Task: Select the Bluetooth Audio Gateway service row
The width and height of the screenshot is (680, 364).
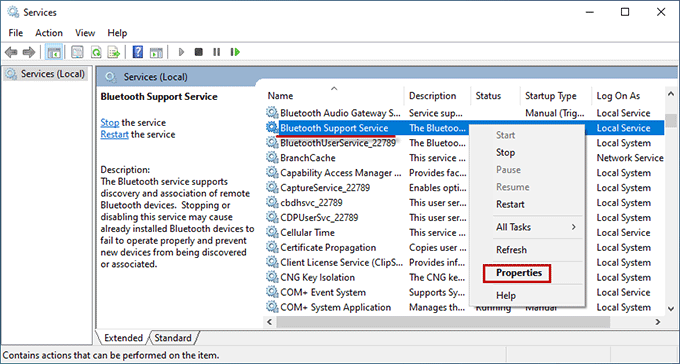Action: (340, 113)
